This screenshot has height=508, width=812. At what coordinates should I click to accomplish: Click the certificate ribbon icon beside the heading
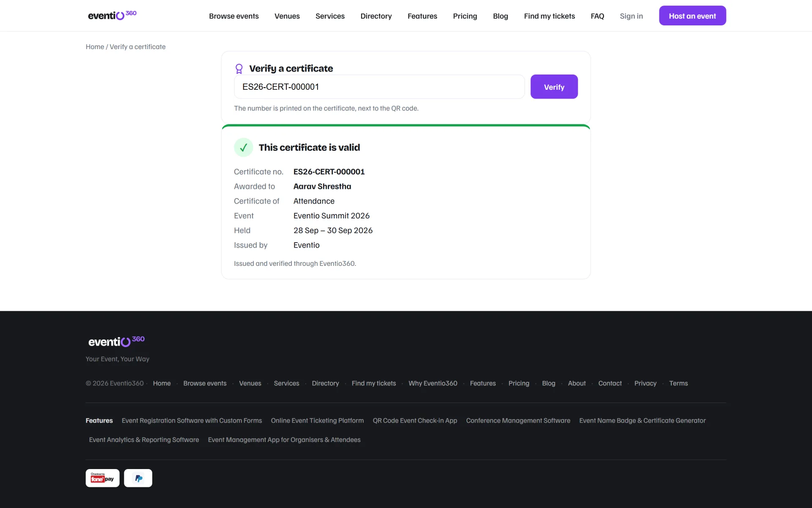tap(239, 69)
